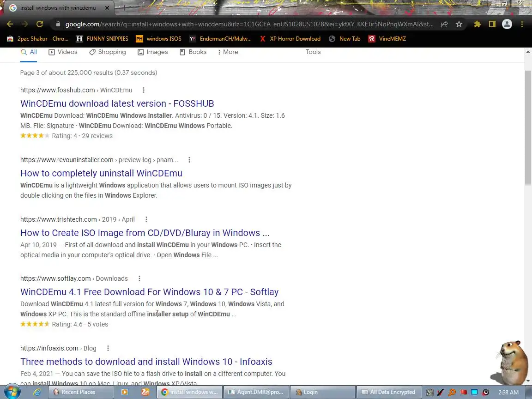Switch to the Videos search tab
The image size is (532, 399).
pos(63,52)
